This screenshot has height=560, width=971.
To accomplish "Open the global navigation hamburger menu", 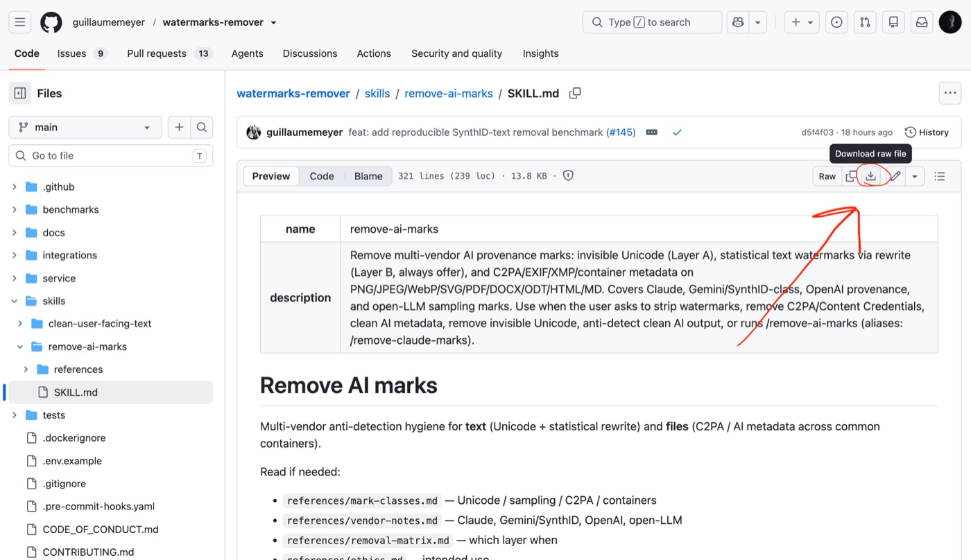I will click(x=20, y=22).
